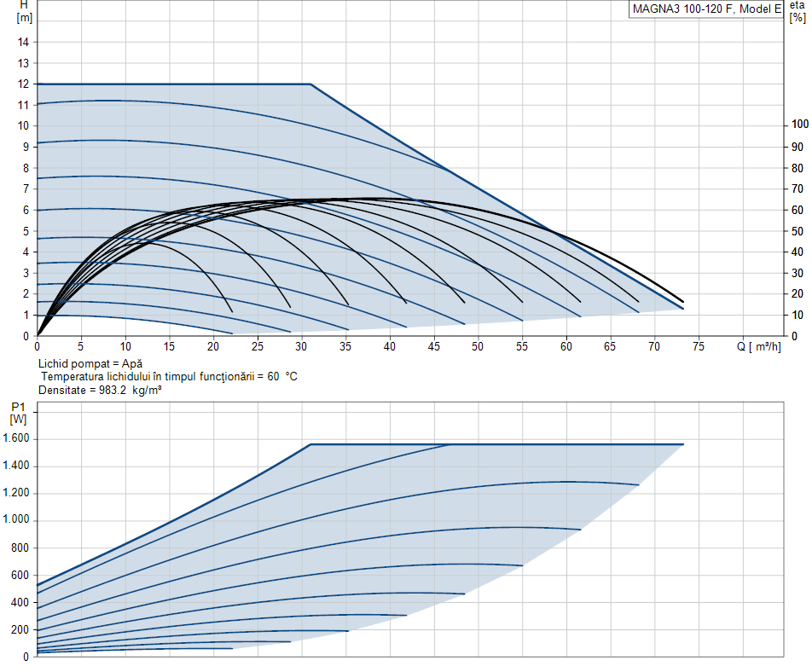Click the '1.600' power axis value
Viewport: 812px width, 672px height.
pyautogui.click(x=15, y=438)
